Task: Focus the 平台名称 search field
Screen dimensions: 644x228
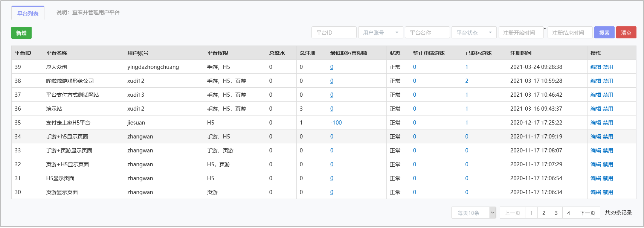Action: [427, 32]
